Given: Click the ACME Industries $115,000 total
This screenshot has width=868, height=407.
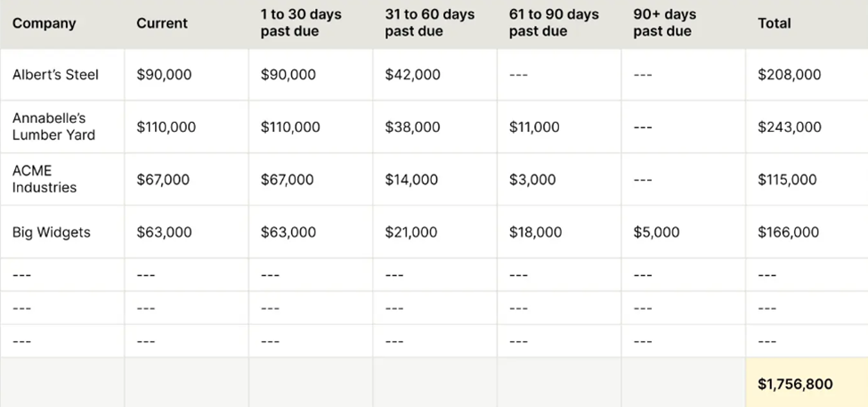Looking at the screenshot, I should 787,180.
